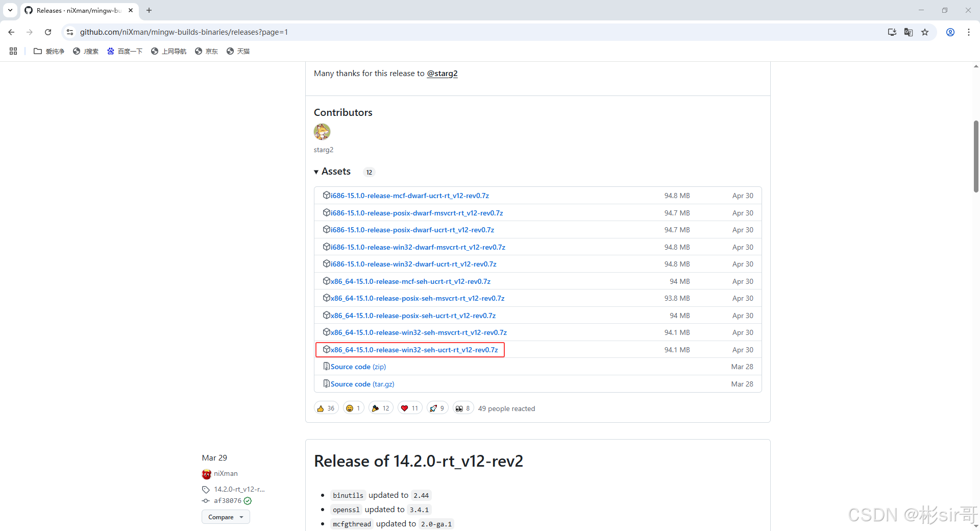
Task: Toggle the laugh reaction with 1
Action: (x=353, y=408)
